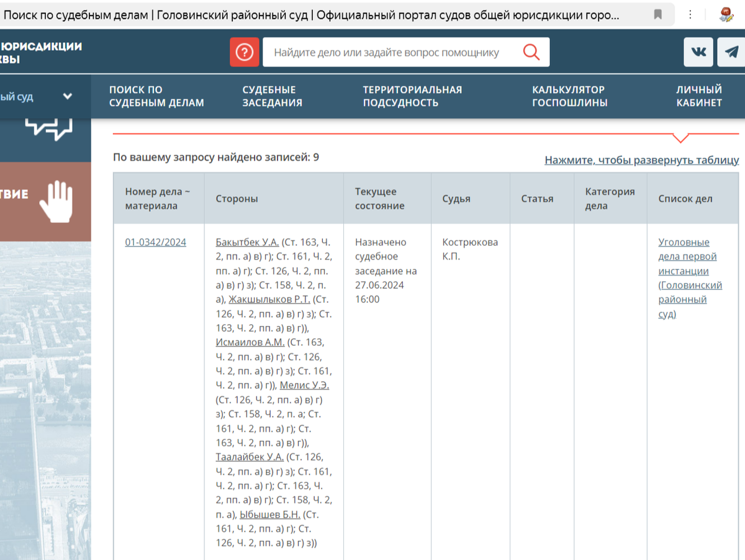Click the raised hand icon in sidebar
Screen dimensions: 745x560
(56, 201)
